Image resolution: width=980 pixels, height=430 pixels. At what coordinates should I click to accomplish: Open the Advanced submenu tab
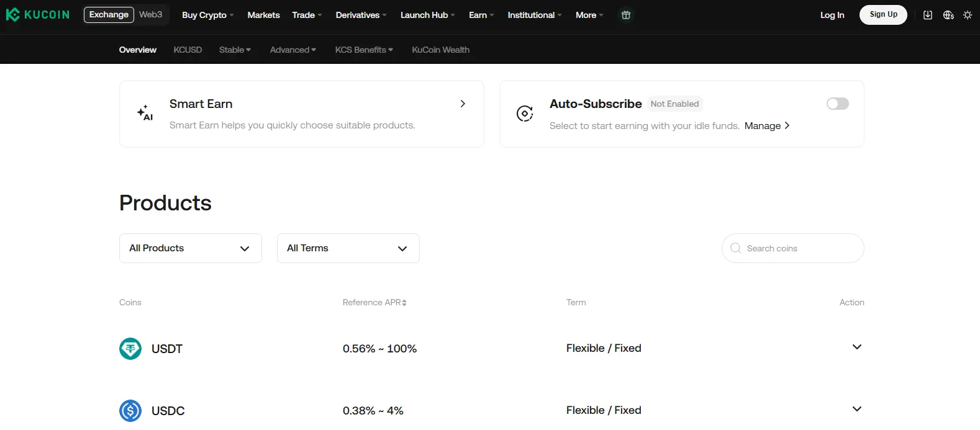pyautogui.click(x=293, y=50)
